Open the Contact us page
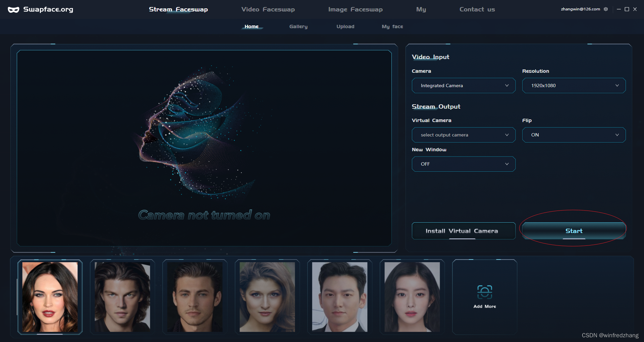This screenshot has height=342, width=644. click(477, 9)
